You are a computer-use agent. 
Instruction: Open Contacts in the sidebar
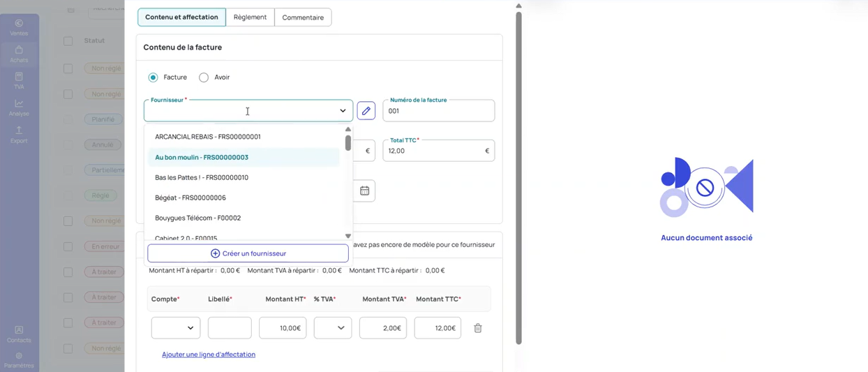19,334
